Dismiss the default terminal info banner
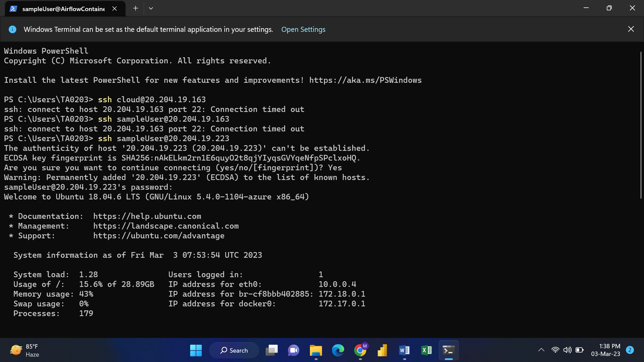 [x=631, y=29]
